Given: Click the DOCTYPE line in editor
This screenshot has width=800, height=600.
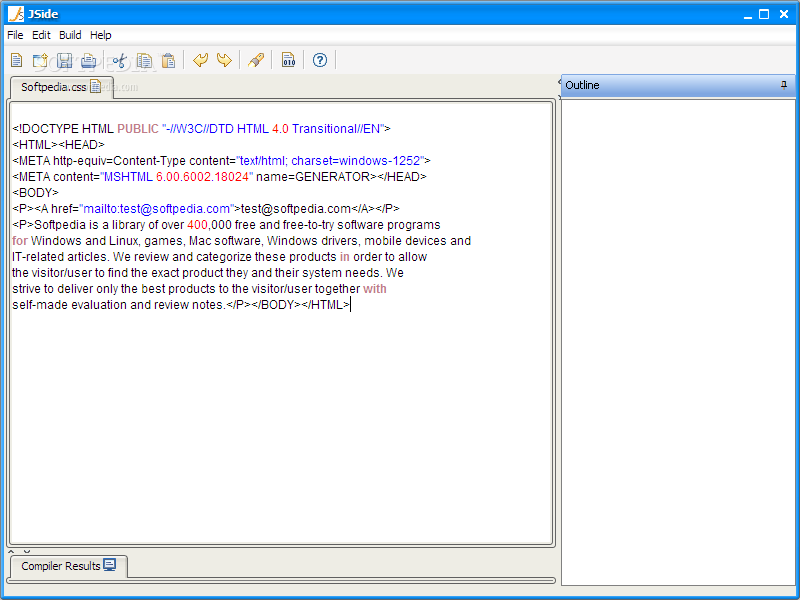Looking at the screenshot, I should pyautogui.click(x=202, y=129).
